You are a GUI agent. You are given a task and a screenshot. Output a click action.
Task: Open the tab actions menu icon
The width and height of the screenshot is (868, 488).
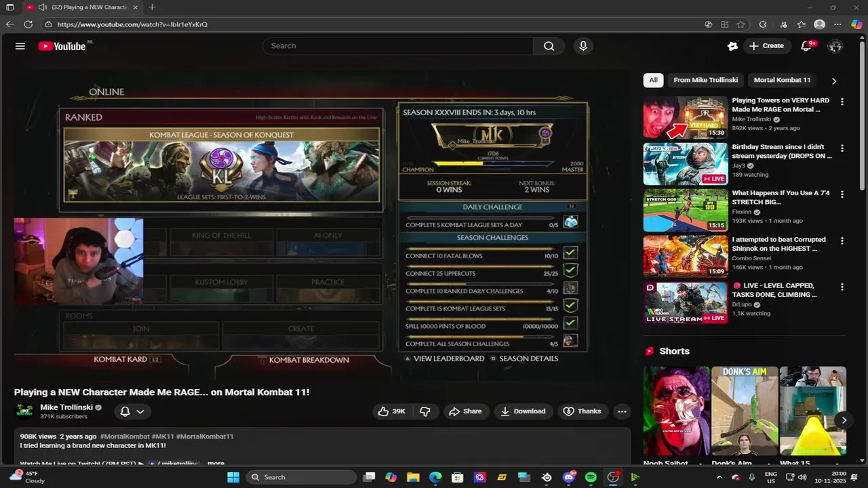pos(9,7)
